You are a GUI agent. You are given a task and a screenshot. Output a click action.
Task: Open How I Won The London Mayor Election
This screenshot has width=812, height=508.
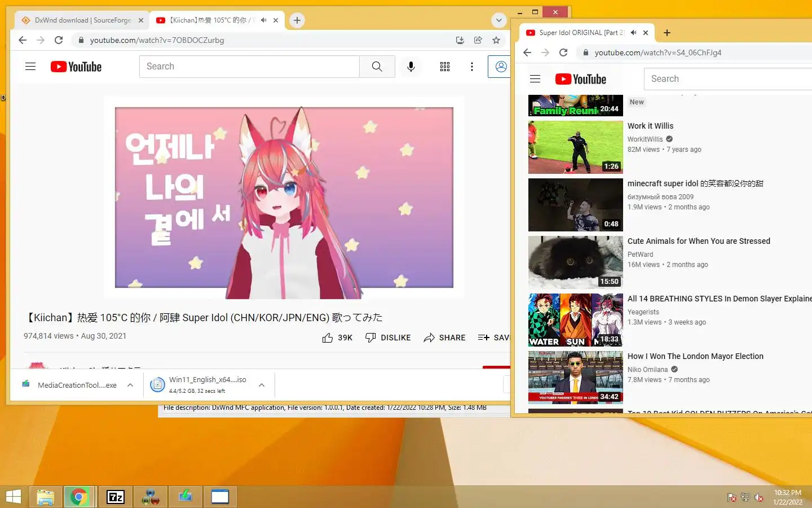(x=695, y=356)
